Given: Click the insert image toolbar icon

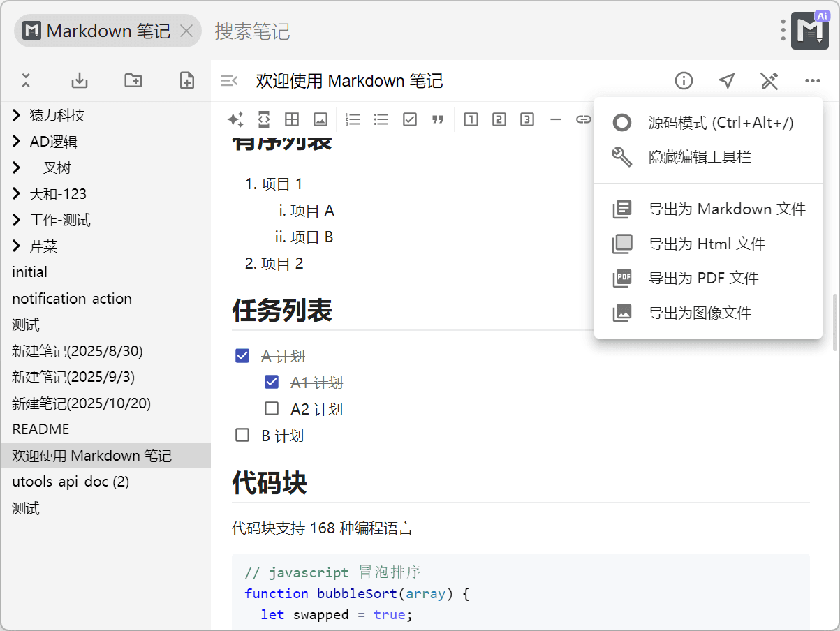Looking at the screenshot, I should point(320,119).
